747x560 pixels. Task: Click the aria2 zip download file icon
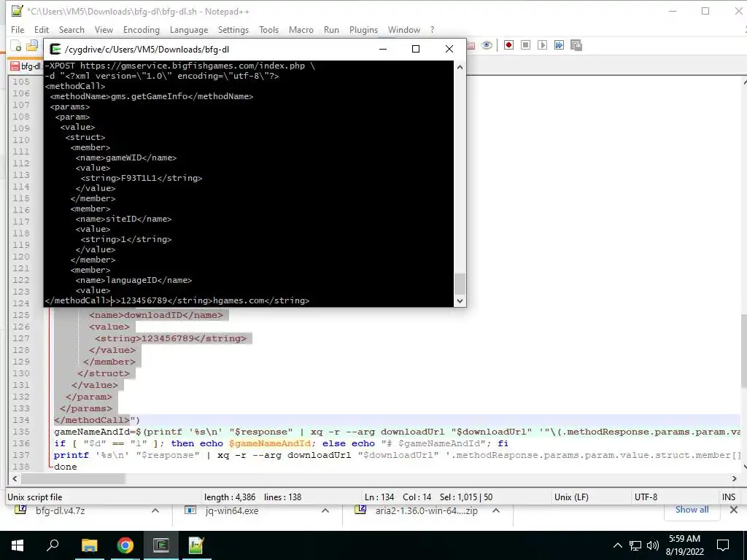pyautogui.click(x=360, y=510)
